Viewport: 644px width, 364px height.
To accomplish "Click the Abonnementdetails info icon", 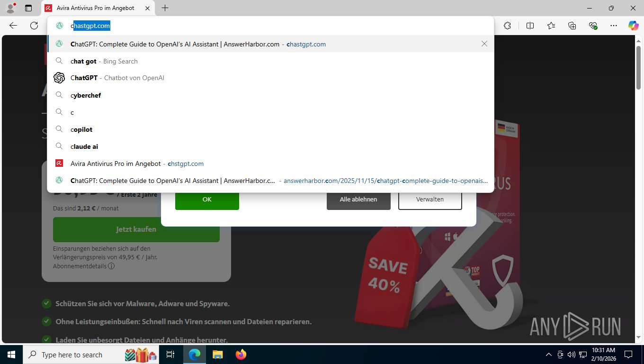I will [111, 266].
